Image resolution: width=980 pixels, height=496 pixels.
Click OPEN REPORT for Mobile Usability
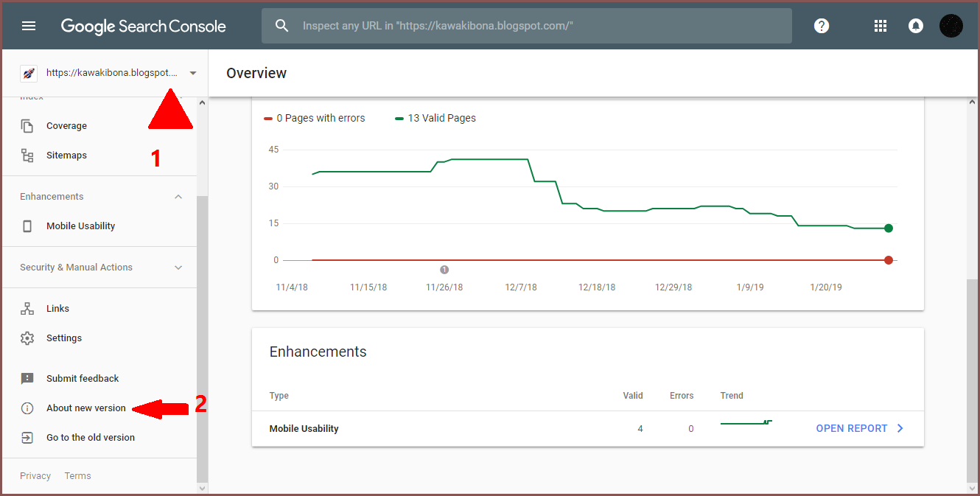pyautogui.click(x=858, y=428)
